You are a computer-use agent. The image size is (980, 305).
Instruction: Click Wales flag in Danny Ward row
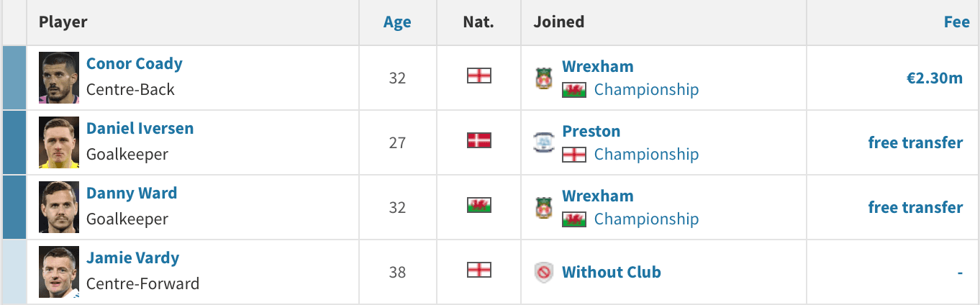click(x=478, y=205)
